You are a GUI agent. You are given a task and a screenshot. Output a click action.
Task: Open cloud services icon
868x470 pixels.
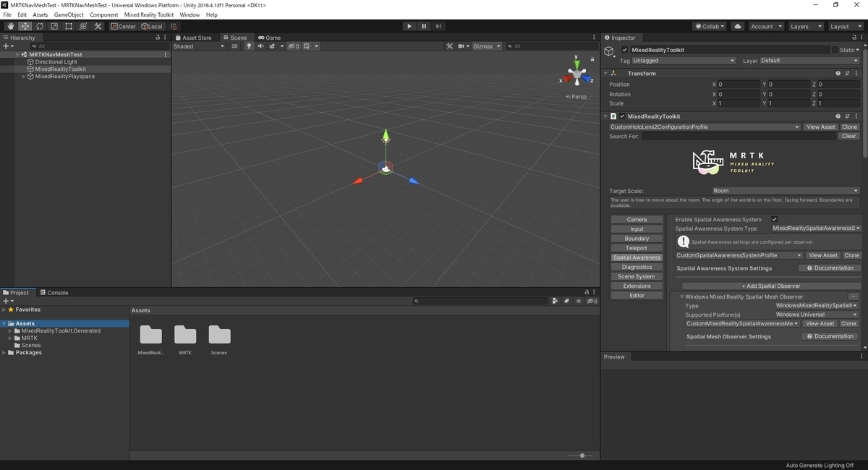click(x=738, y=26)
